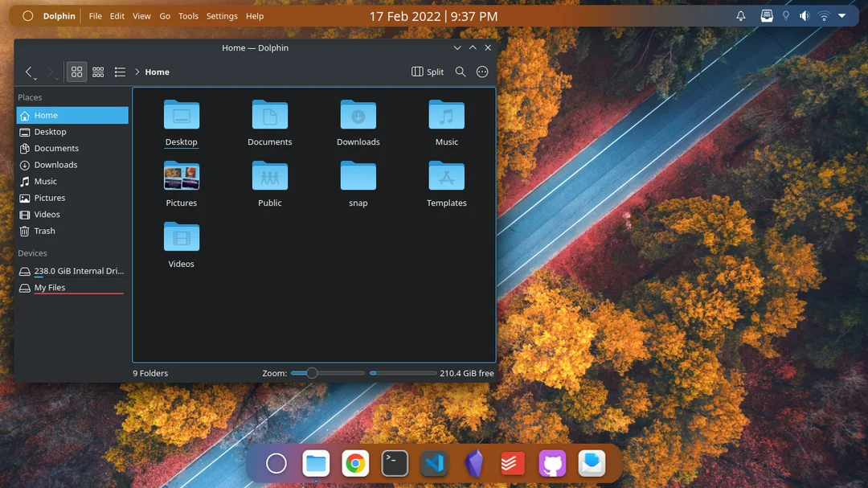The image size is (868, 488).
Task: Open the Tools menu in the menu bar
Action: pyautogui.click(x=188, y=15)
